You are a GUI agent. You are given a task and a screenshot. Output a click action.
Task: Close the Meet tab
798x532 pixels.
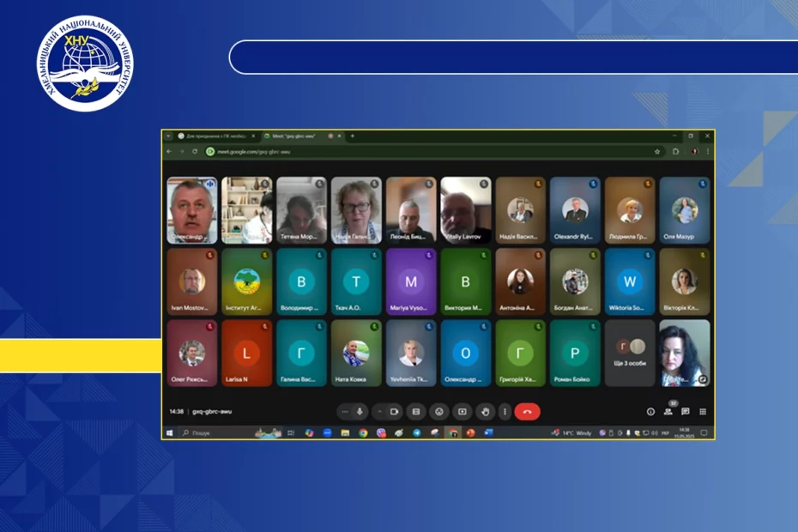340,136
